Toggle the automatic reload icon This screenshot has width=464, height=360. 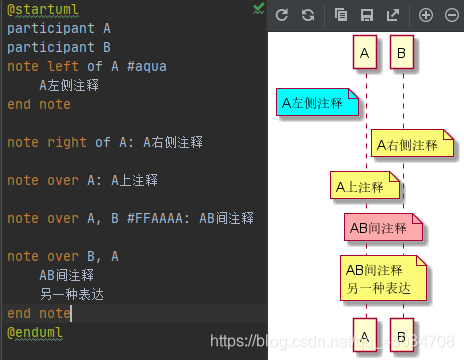308,15
